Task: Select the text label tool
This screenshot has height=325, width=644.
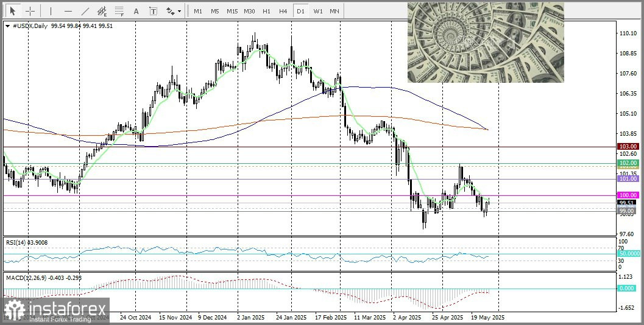Action: pyautogui.click(x=153, y=11)
